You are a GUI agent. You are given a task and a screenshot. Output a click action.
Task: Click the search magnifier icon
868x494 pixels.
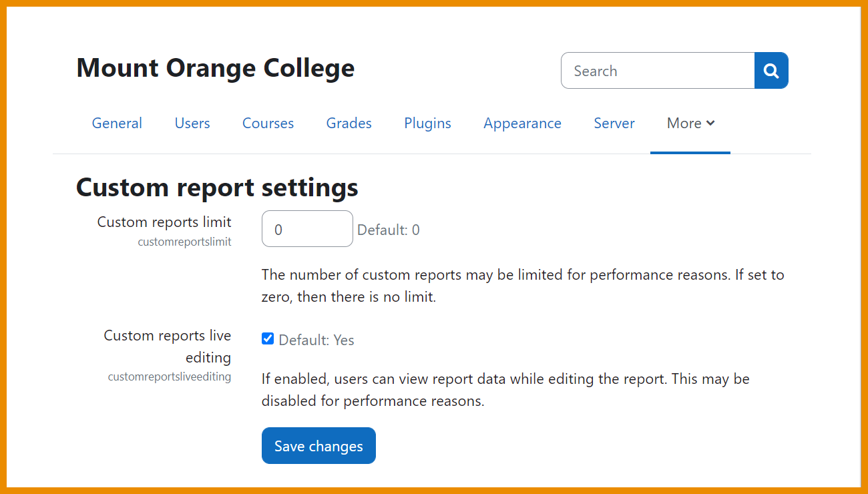771,70
